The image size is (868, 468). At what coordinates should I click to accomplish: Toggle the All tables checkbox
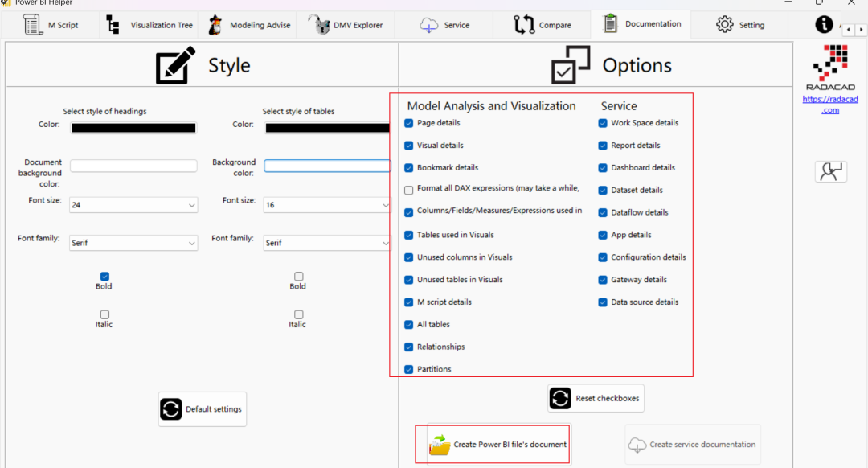(x=408, y=325)
